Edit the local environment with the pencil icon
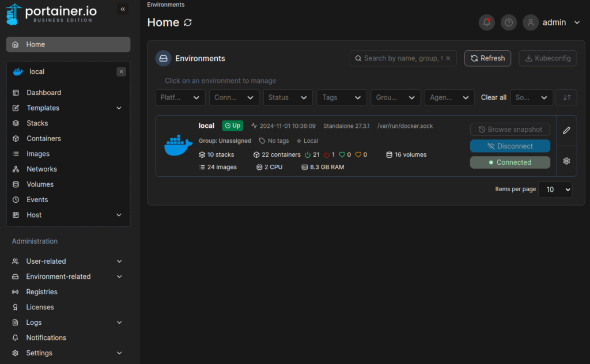590x364 pixels. 566,131
